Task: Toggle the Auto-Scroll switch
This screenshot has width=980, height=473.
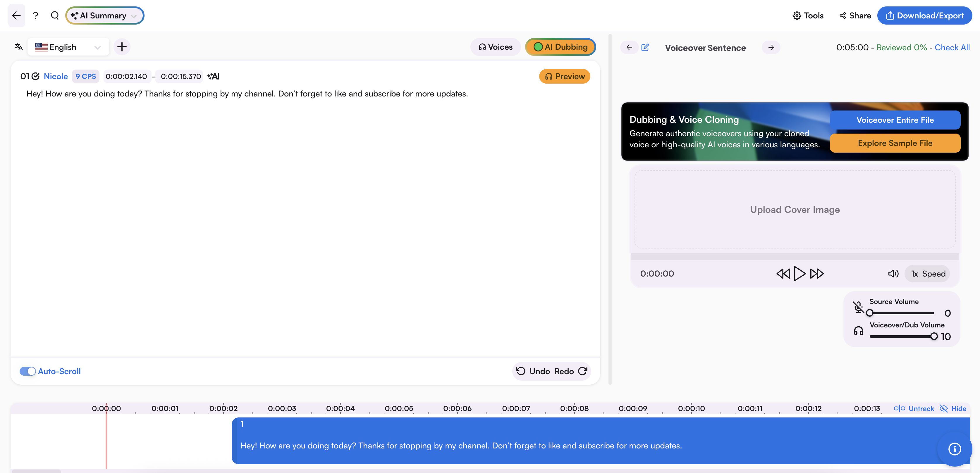Action: pyautogui.click(x=28, y=371)
